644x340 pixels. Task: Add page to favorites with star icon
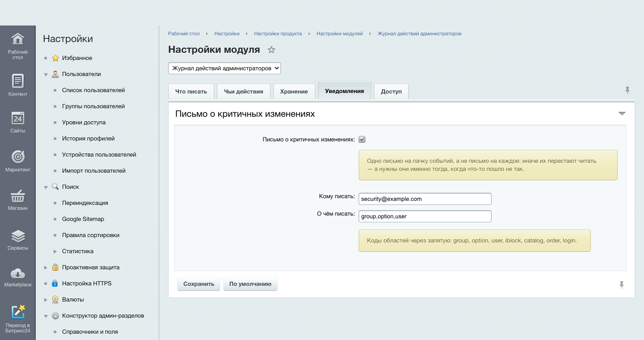pyautogui.click(x=271, y=50)
